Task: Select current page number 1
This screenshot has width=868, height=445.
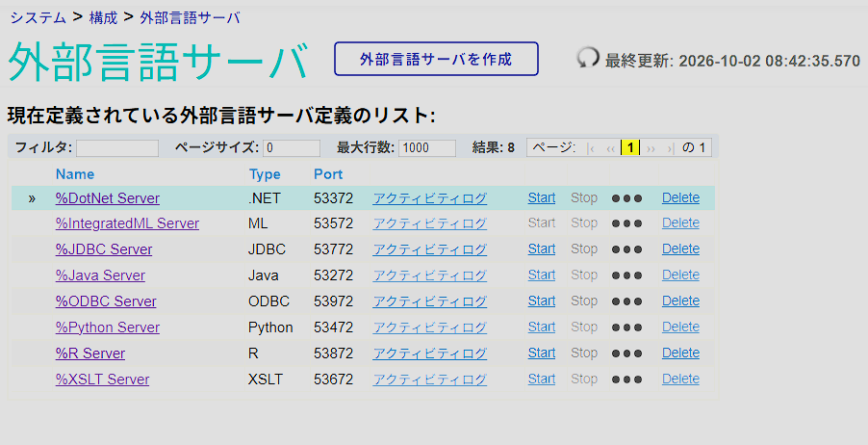Action: (630, 148)
